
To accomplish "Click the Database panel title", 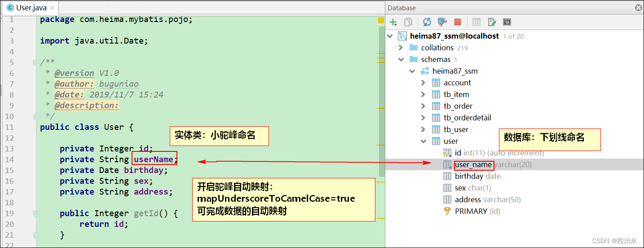I will 401,8.
